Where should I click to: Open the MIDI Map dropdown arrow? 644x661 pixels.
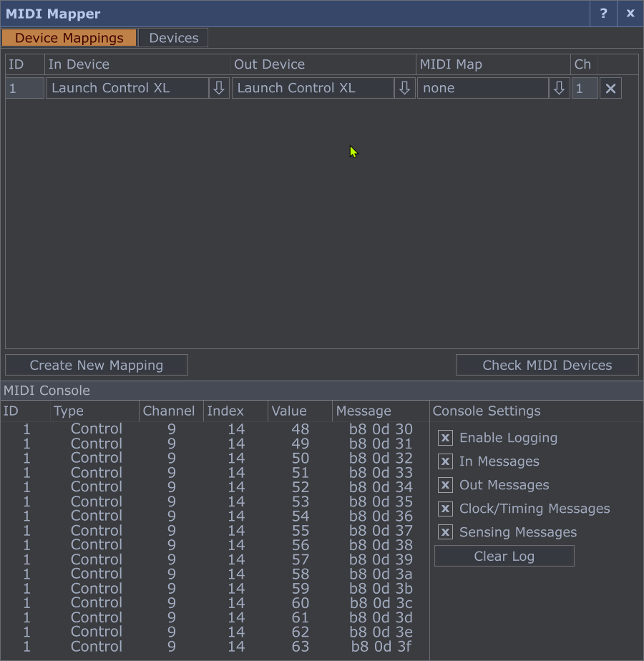coord(559,89)
